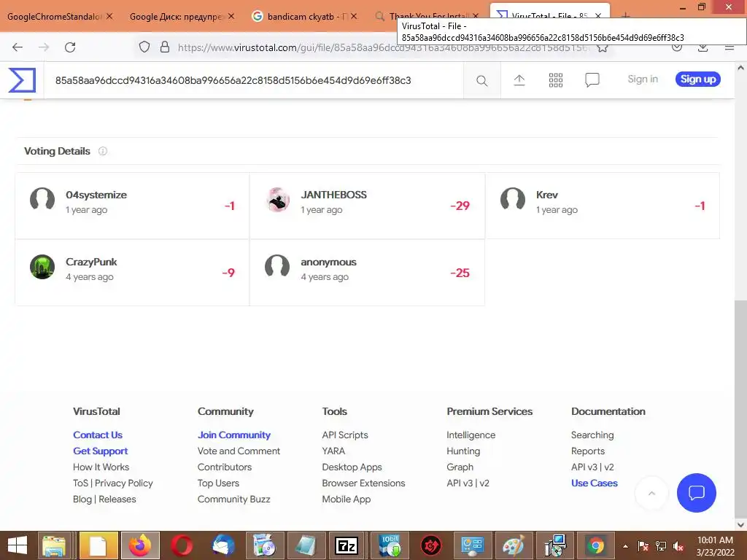Close the Google Диск tab
747x560 pixels.
point(231,16)
